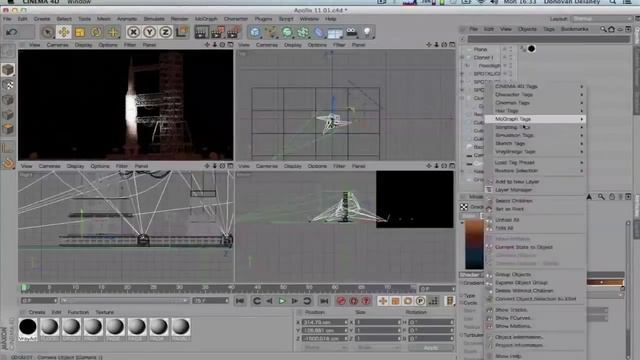Image resolution: width=640 pixels, height=360 pixels.
Task: Open the floor environment objects icon
Action: pyautogui.click(x=335, y=32)
